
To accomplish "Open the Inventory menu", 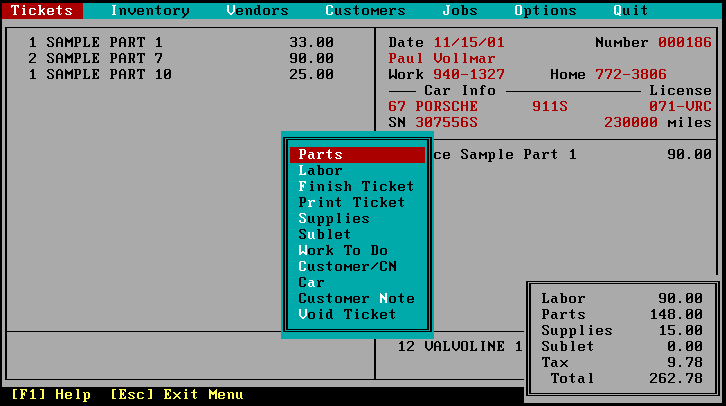I will click(x=150, y=11).
